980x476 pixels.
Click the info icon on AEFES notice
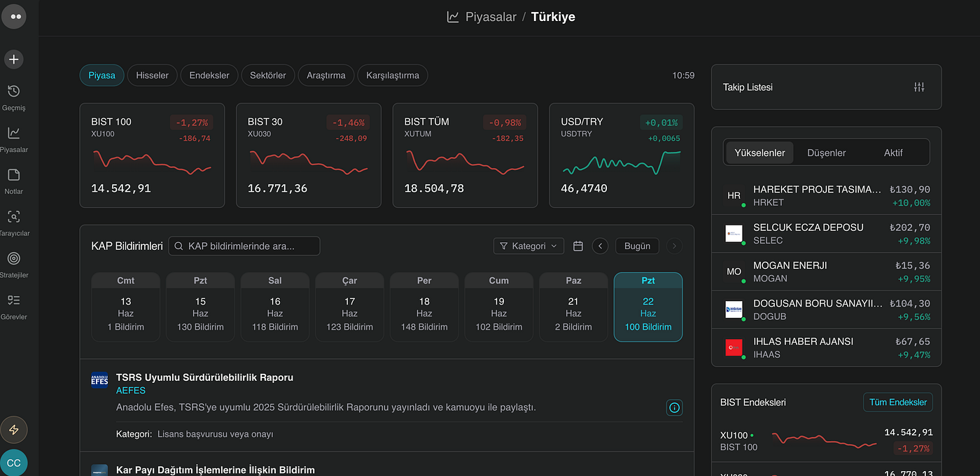tap(674, 407)
